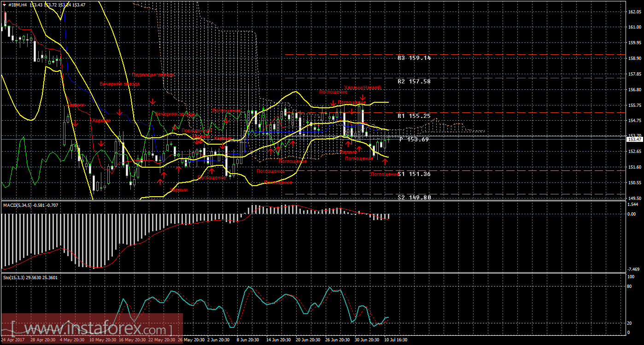
Task: Click the current price tag 153.47
Action: (635, 139)
